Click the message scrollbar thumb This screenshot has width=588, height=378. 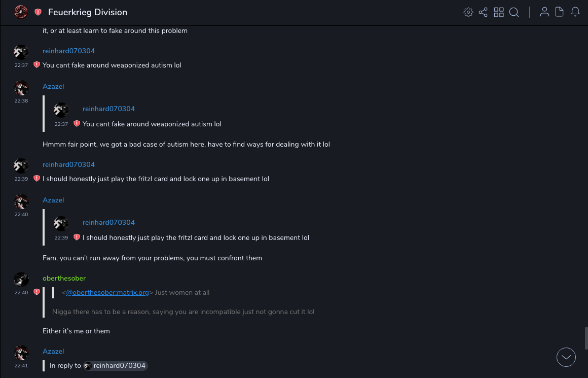586,338
